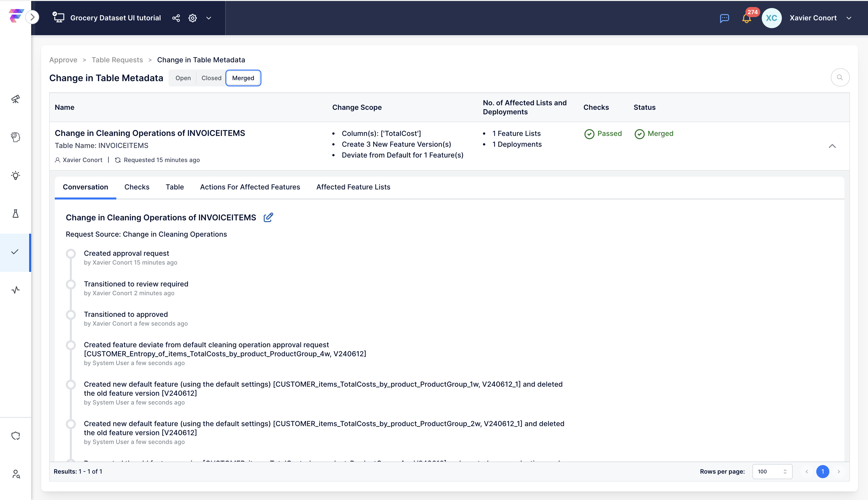Image resolution: width=868 pixels, height=500 pixels.
Task: Click 'Transitioned to review required' entry
Action: point(136,284)
